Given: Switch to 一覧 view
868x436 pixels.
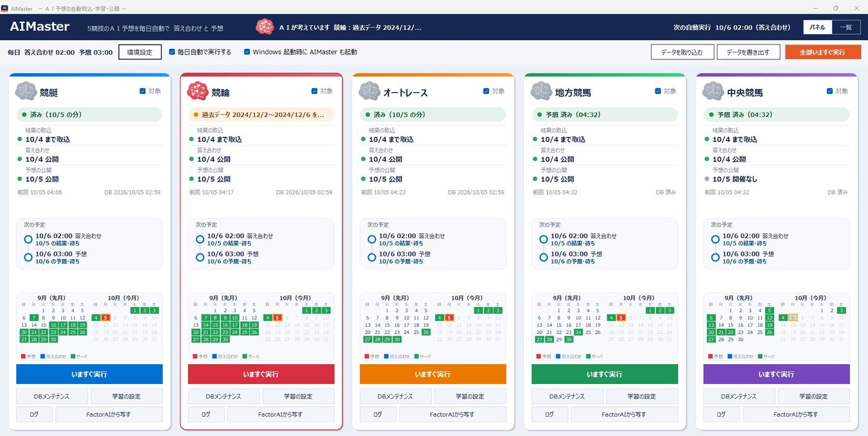Looking at the screenshot, I should click(x=846, y=27).
